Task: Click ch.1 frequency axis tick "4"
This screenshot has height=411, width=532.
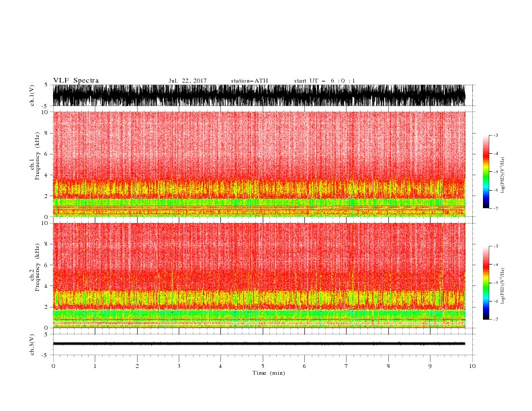Action: point(46,175)
